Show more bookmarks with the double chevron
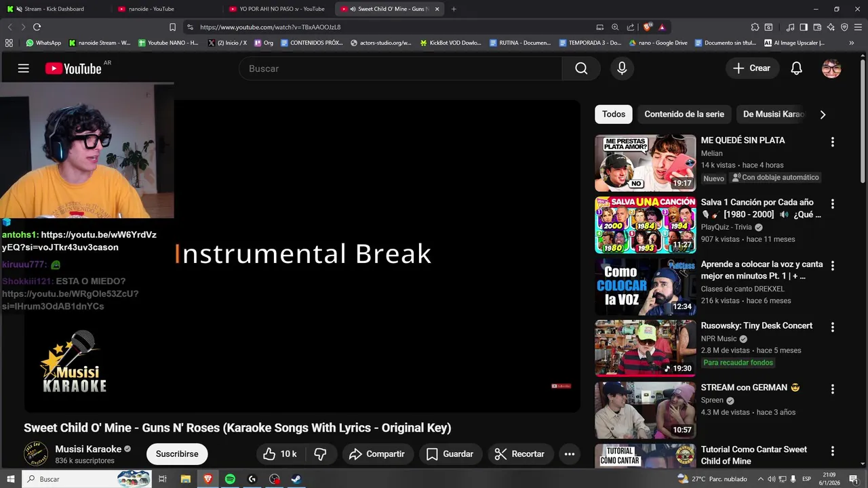Viewport: 868px width, 488px height. click(x=852, y=43)
